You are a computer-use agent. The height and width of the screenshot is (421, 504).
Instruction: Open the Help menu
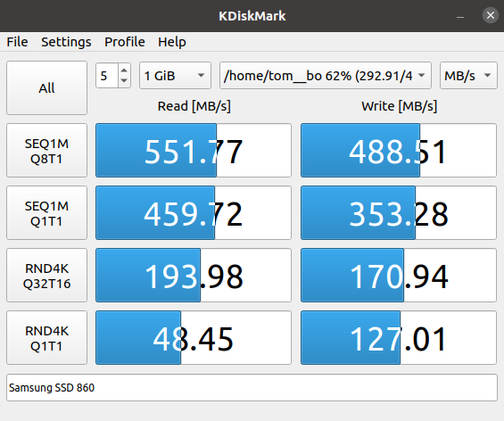172,42
